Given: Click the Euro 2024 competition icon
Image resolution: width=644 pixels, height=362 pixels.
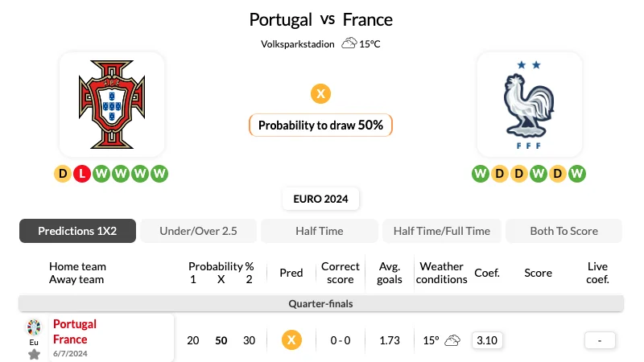Looking at the screenshot, I should click(34, 327).
